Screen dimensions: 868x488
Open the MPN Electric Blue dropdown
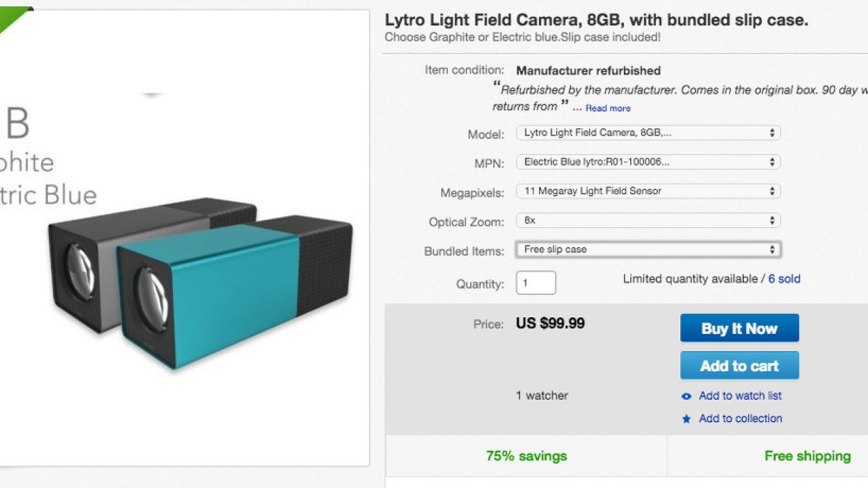tap(648, 162)
